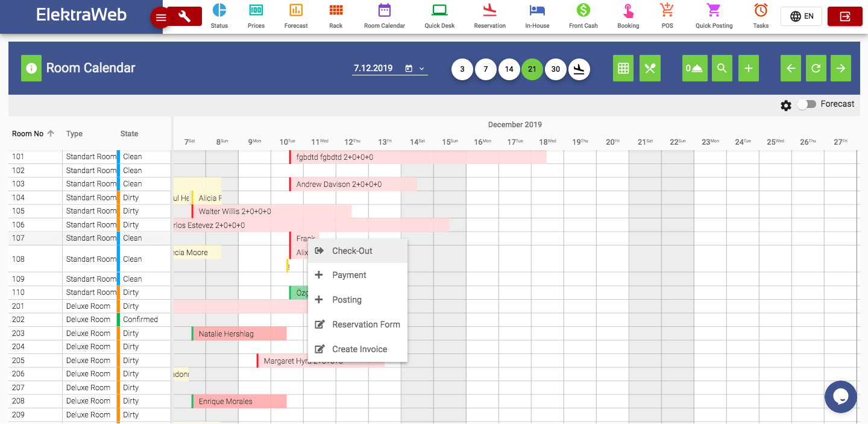The image size is (868, 424).
Task: Click room number 101 cell
Action: (x=36, y=157)
